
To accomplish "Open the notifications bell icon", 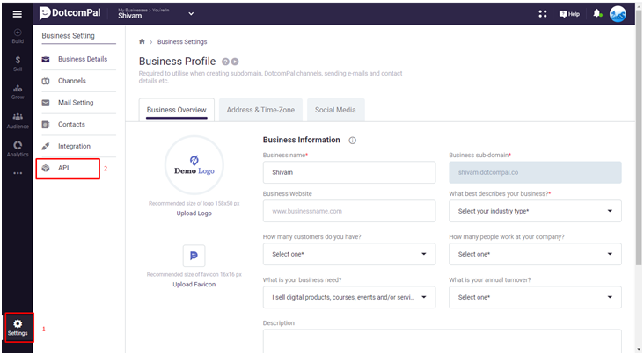I will pos(596,13).
